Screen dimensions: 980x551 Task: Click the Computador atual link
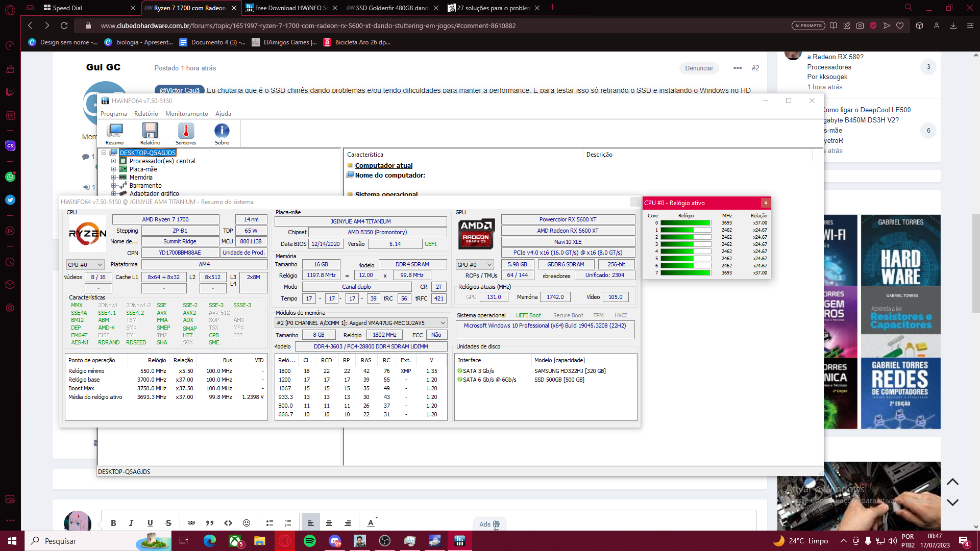tap(383, 165)
